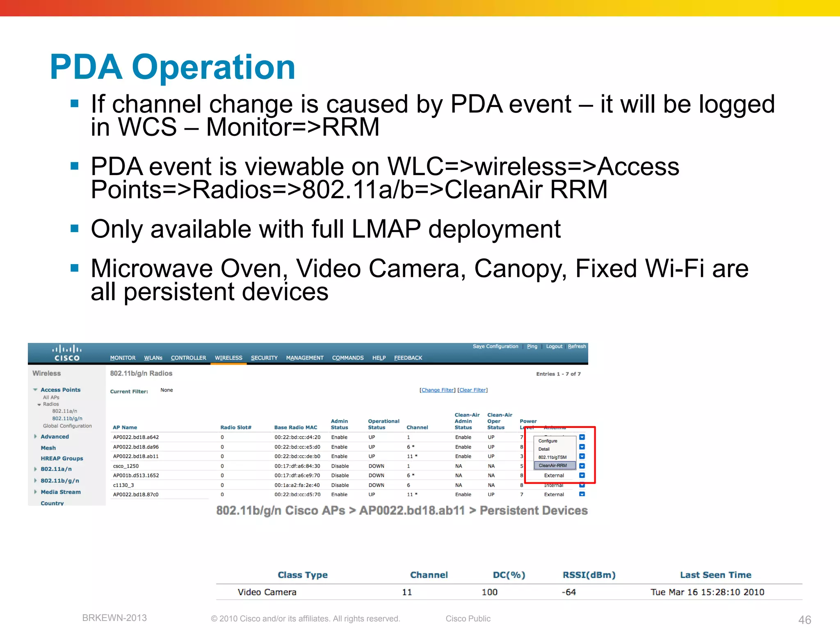840x630 pixels.
Task: Click AP name csco_1250
Action: (126, 466)
